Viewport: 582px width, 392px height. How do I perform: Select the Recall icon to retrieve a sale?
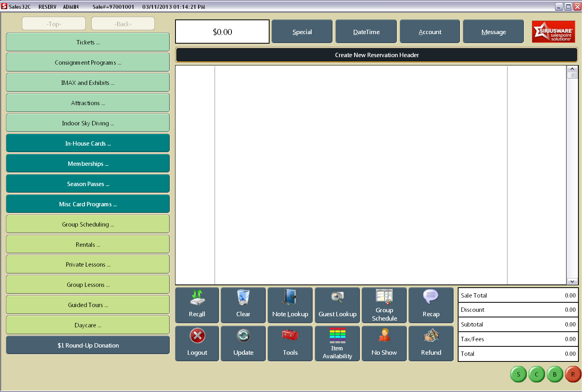(197, 305)
